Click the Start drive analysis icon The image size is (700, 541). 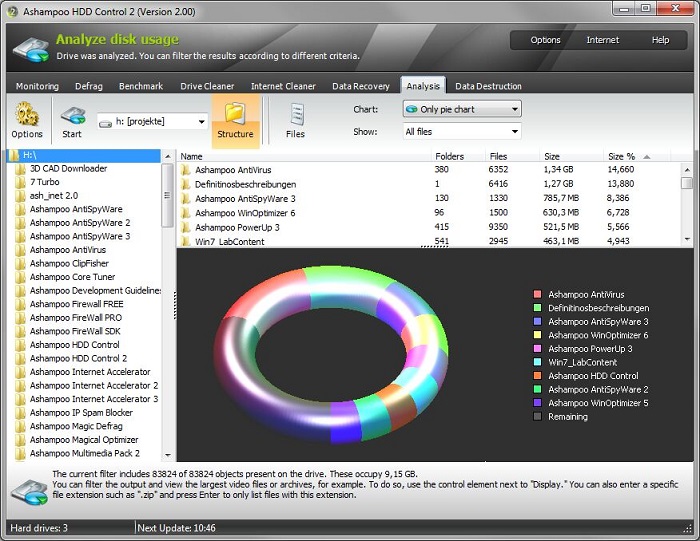pos(72,114)
